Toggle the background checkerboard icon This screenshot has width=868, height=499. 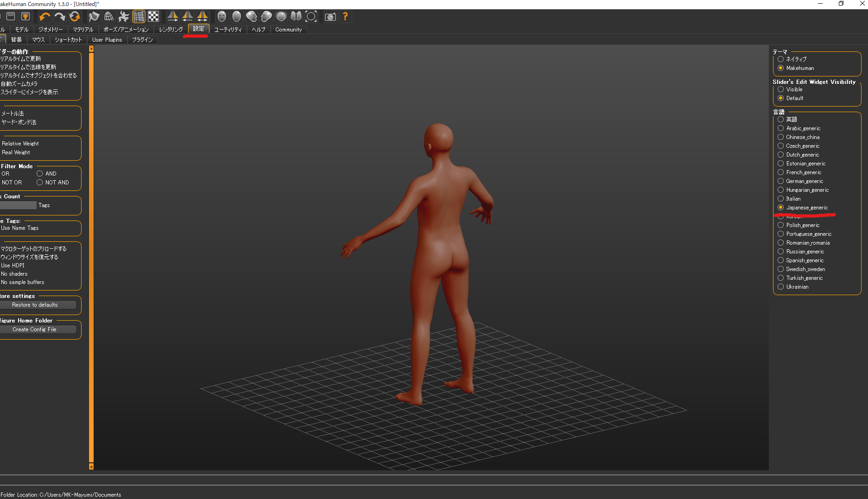point(153,17)
